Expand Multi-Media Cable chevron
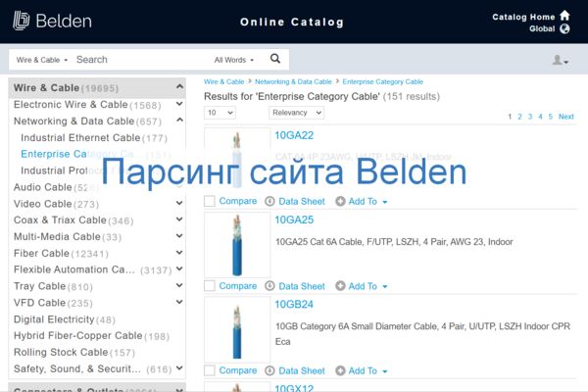The height and width of the screenshot is (392, 588). tap(179, 236)
